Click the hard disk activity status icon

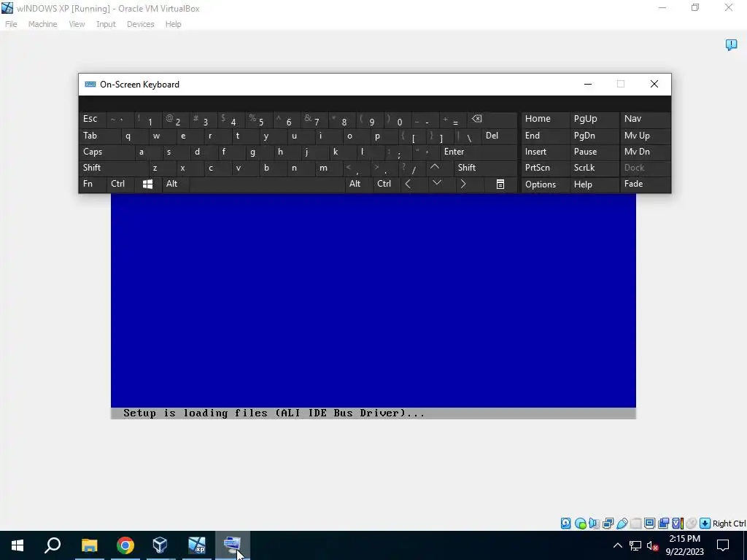[566, 524]
